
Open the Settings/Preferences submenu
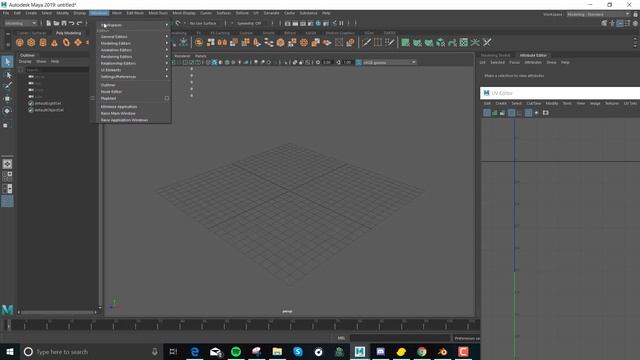click(134, 76)
